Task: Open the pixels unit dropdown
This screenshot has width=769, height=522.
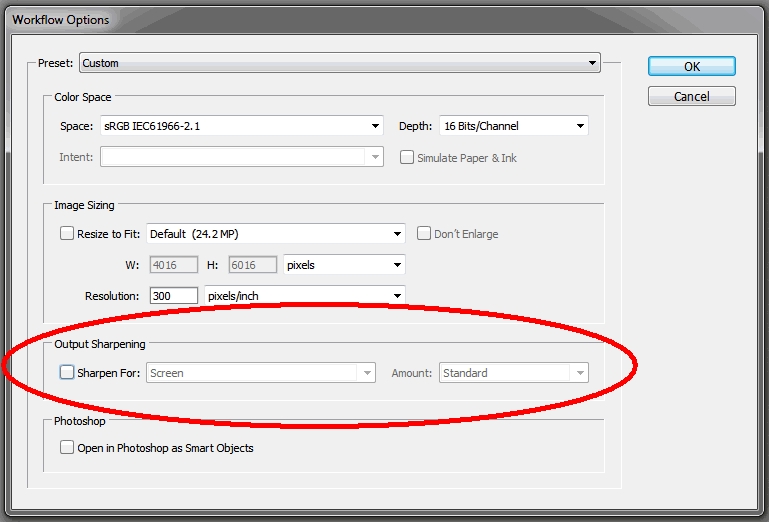Action: click(344, 265)
